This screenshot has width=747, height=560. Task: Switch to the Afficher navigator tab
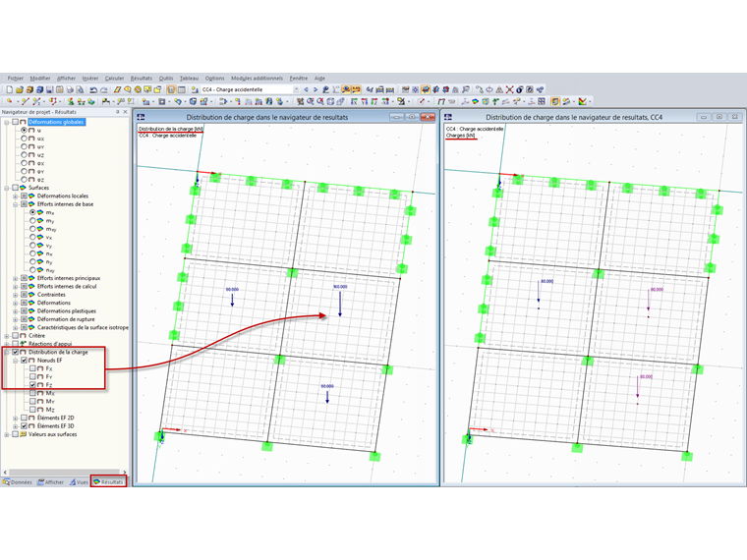50,482
